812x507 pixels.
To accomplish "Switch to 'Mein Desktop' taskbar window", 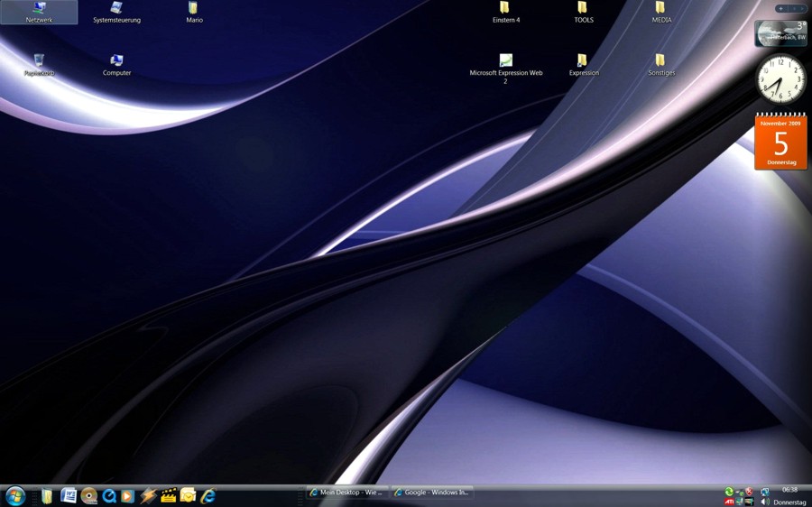I will click(346, 493).
